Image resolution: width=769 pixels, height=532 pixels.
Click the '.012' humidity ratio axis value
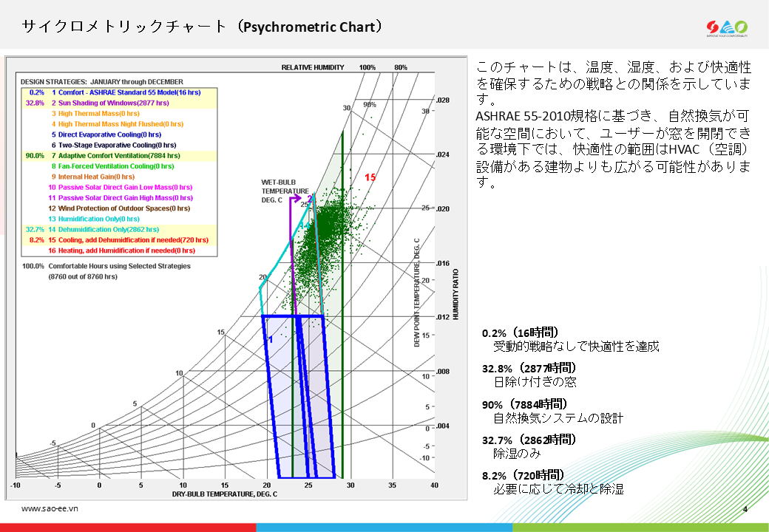[443, 317]
